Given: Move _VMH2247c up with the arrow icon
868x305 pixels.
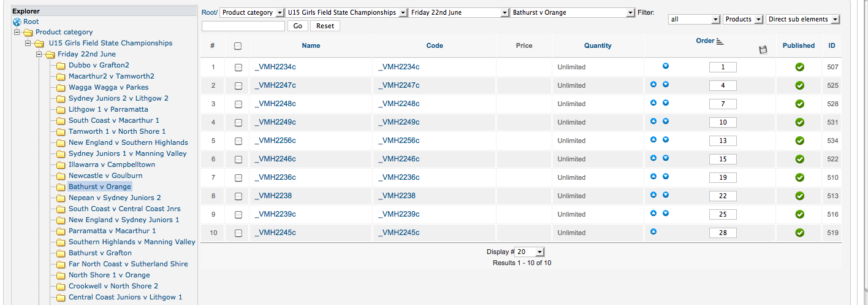Looking at the screenshot, I should click(653, 85).
